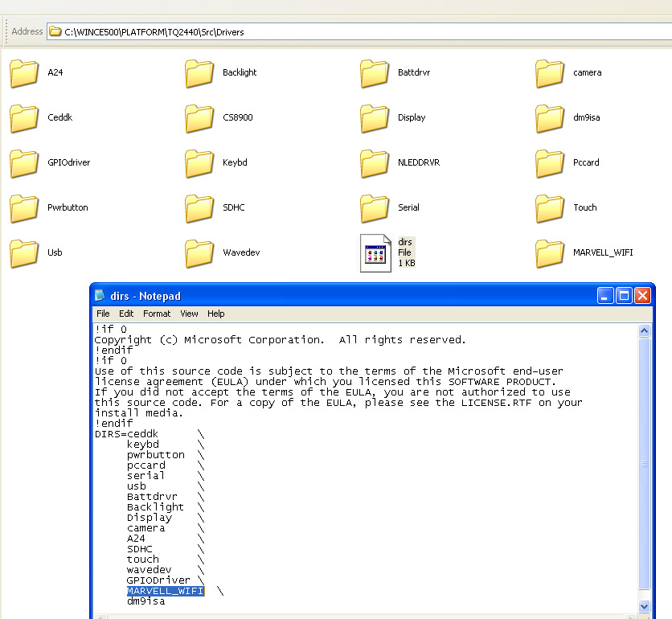
Task: Open the GPIOdriver folder icon
Action: click(24, 163)
